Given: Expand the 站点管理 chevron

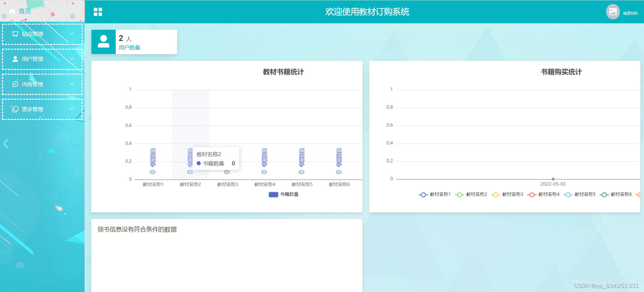Looking at the screenshot, I should [72, 34].
